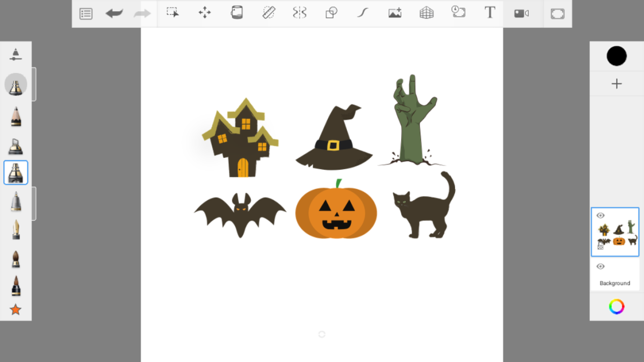Choose the Flood Fill bucket tool
Viewport: 644px width, 362px height.
point(237,13)
